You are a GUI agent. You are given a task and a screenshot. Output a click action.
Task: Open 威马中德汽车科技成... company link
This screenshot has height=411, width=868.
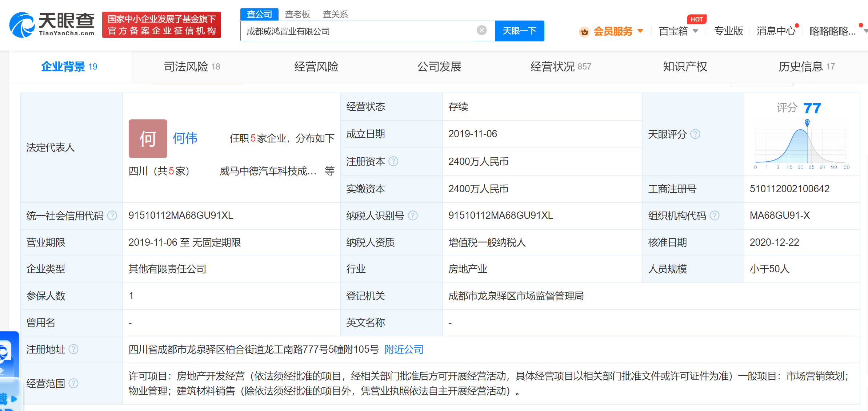tap(268, 171)
